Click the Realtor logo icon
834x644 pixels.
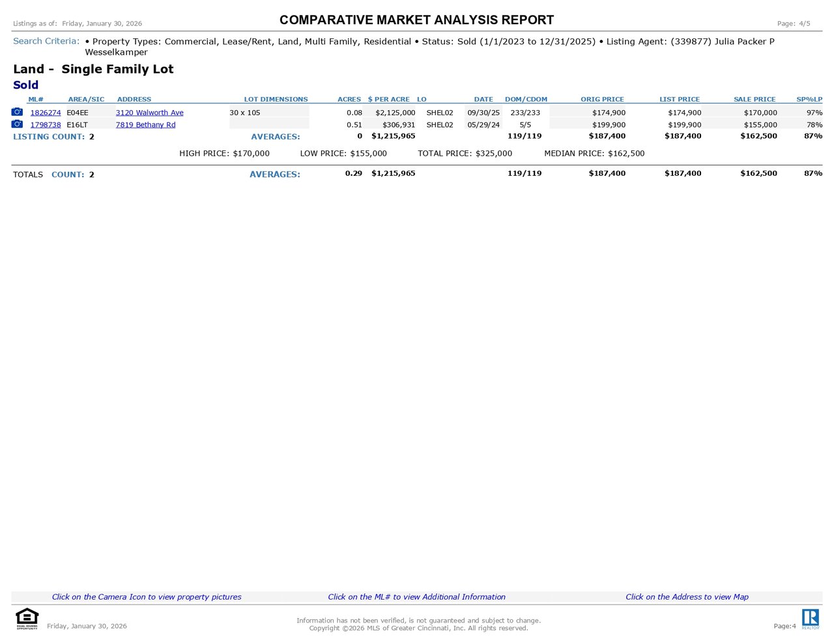[x=811, y=619]
